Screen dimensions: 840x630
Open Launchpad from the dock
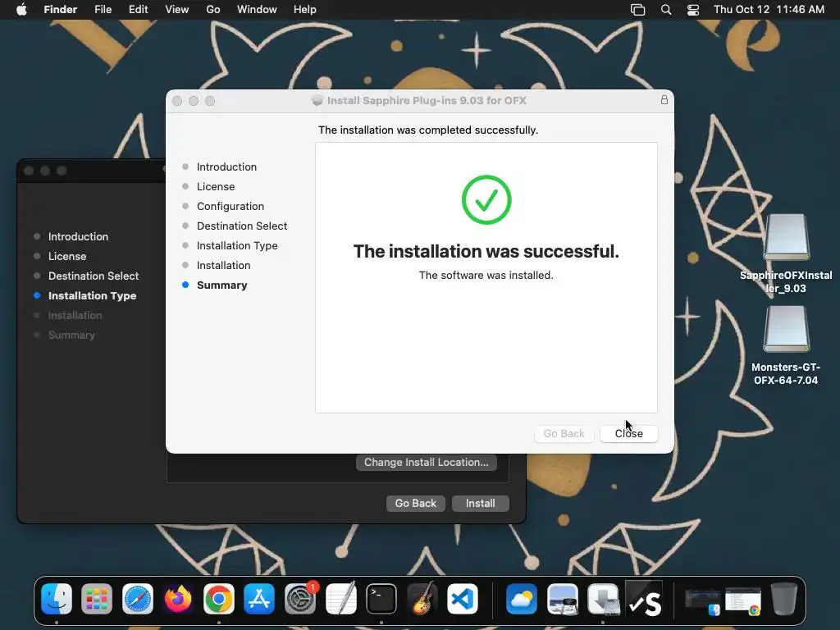[97, 598]
